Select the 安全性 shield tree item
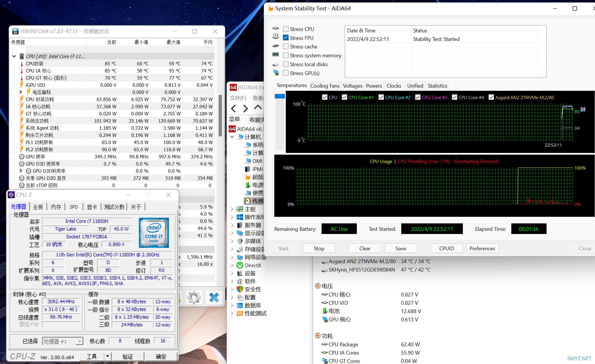 tap(250, 289)
